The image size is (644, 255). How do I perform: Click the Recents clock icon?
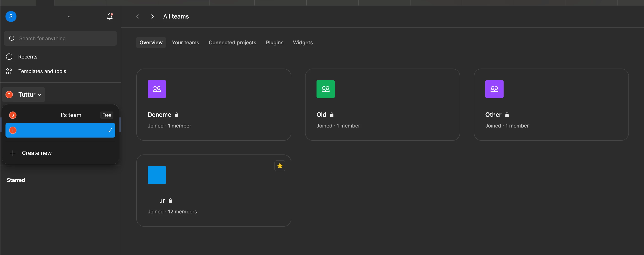coord(9,57)
